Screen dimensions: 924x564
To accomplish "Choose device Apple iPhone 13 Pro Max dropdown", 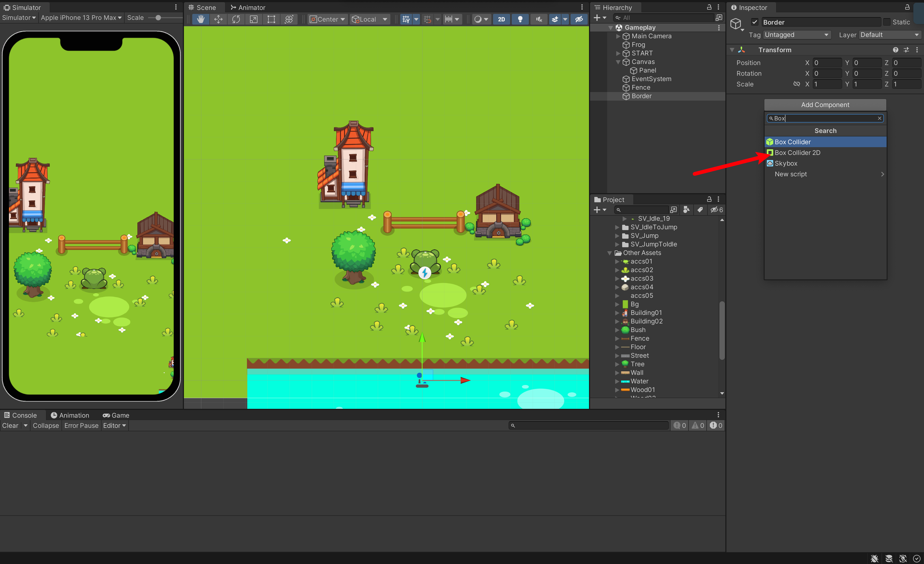I will click(x=81, y=18).
